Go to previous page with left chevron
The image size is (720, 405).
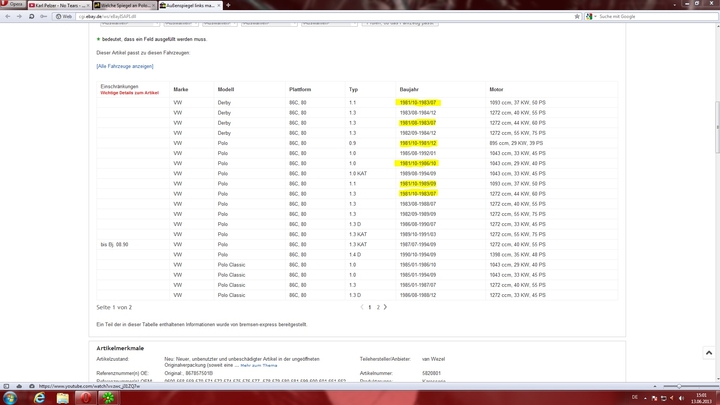coord(362,307)
